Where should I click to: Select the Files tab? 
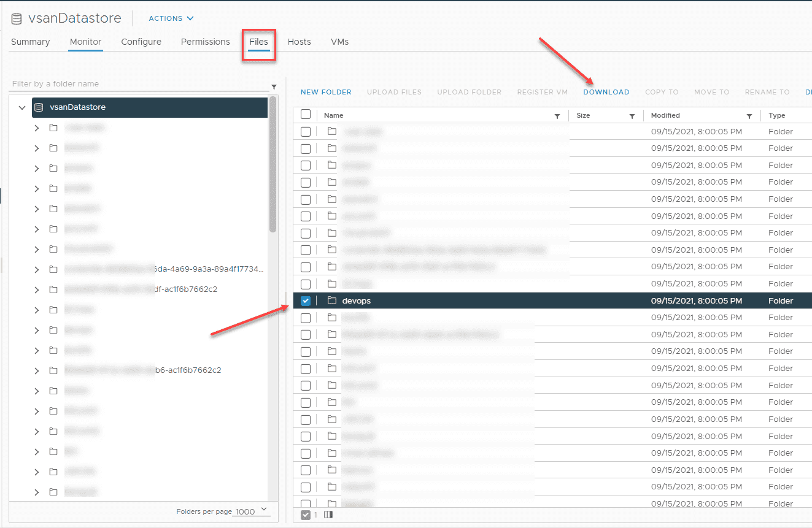coord(258,42)
